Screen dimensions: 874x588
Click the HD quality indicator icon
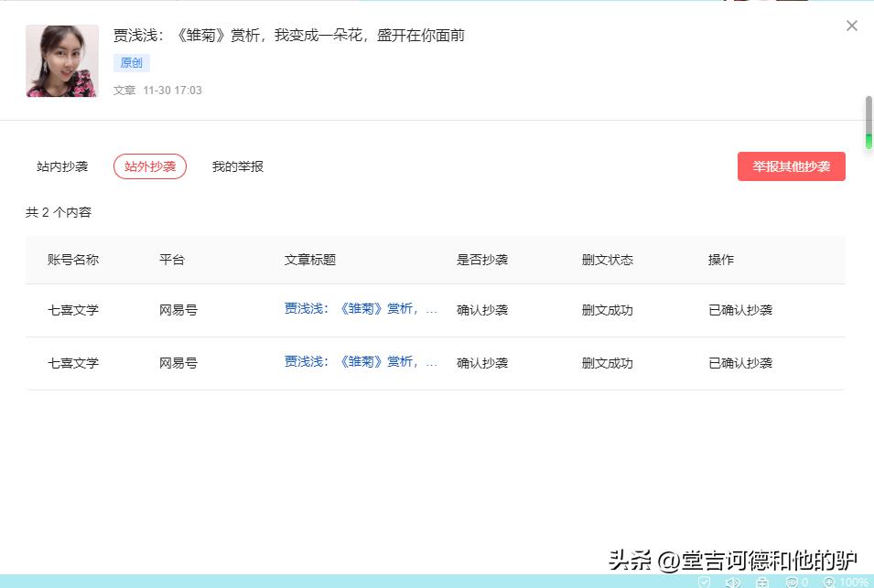click(x=789, y=582)
